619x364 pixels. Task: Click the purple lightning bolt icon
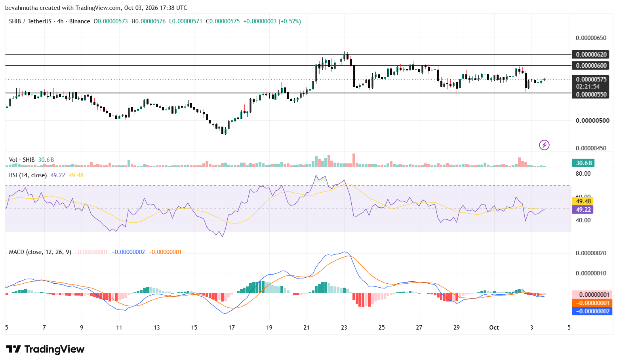(x=544, y=145)
